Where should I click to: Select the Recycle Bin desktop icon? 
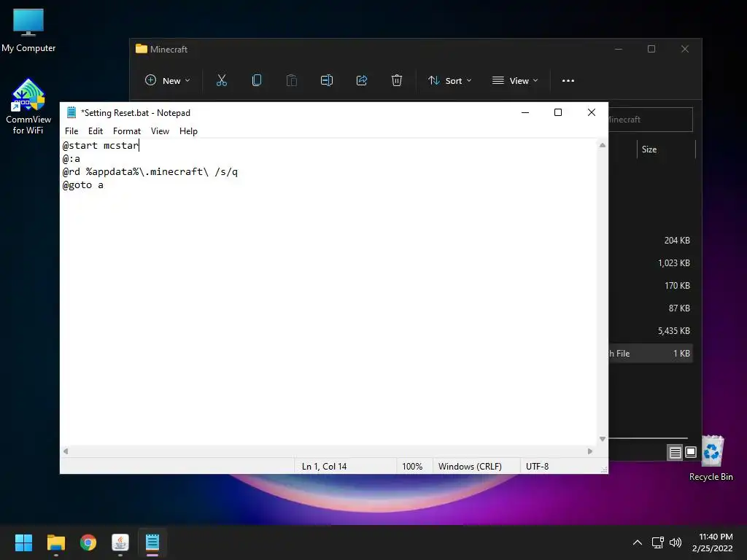711,458
